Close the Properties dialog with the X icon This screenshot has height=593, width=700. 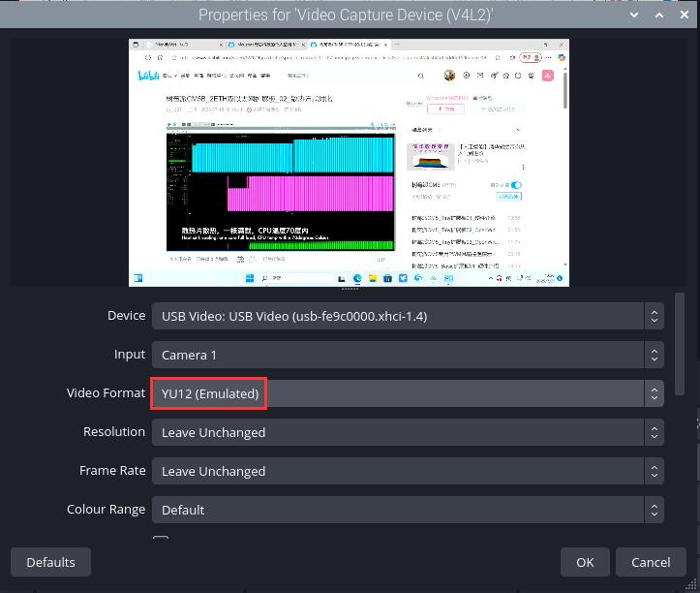681,15
